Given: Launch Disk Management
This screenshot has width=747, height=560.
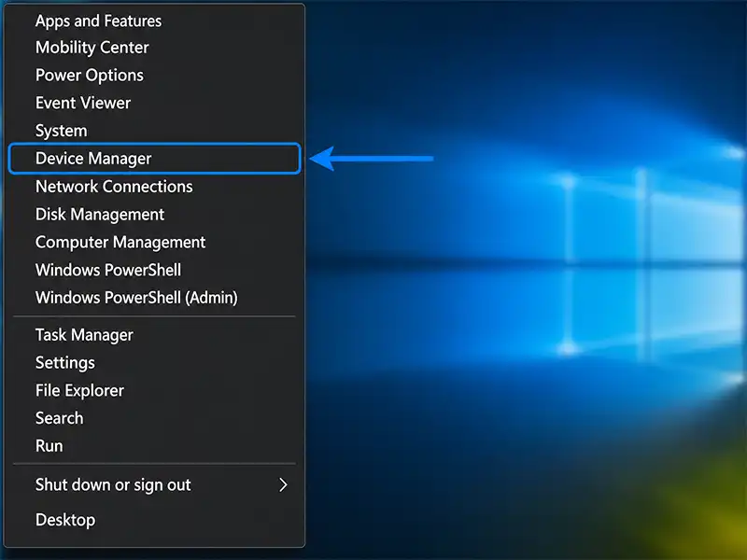Looking at the screenshot, I should click(154, 215).
